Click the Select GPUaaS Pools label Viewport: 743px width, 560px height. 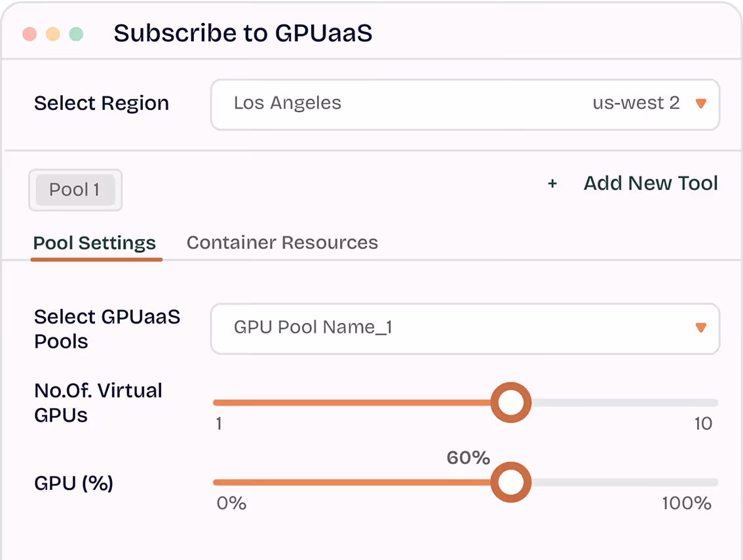click(107, 329)
